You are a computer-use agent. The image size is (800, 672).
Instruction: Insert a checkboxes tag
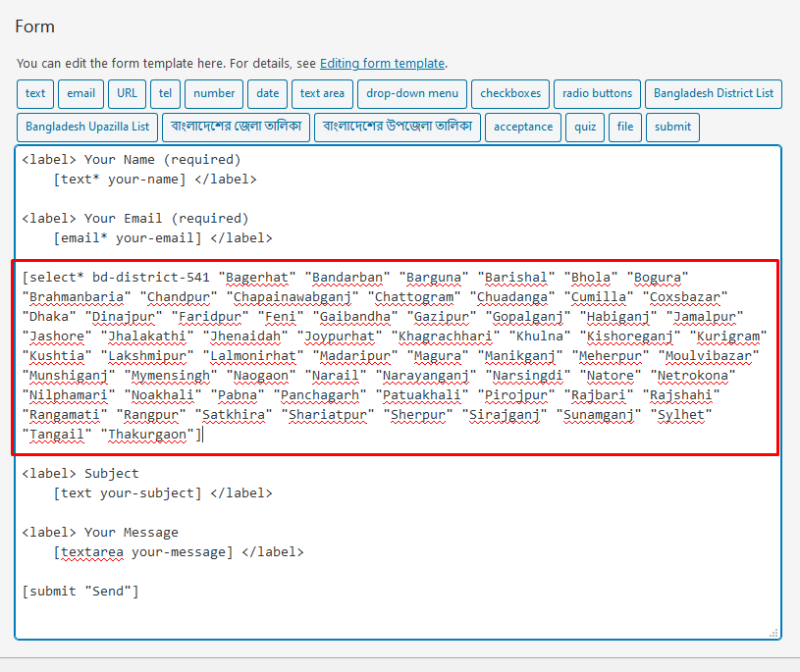[x=510, y=94]
